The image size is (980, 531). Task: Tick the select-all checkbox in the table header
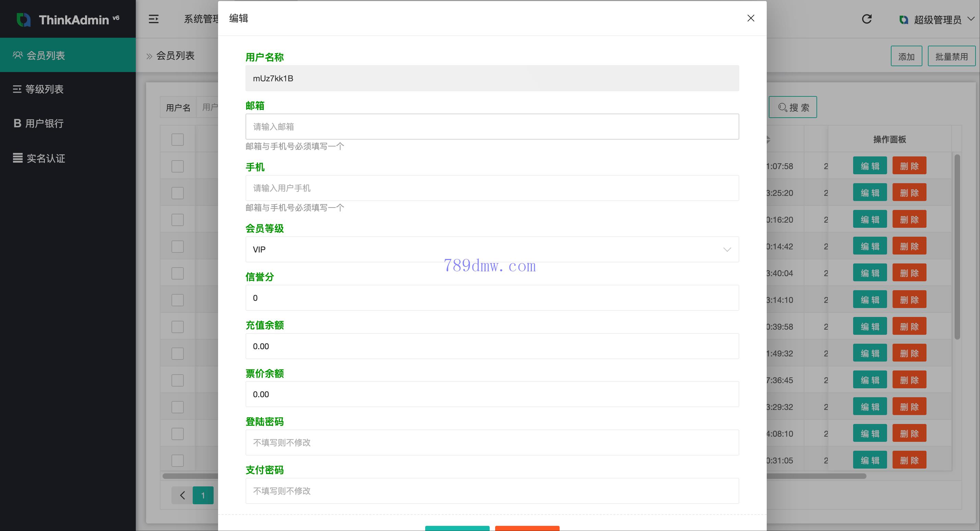click(177, 139)
